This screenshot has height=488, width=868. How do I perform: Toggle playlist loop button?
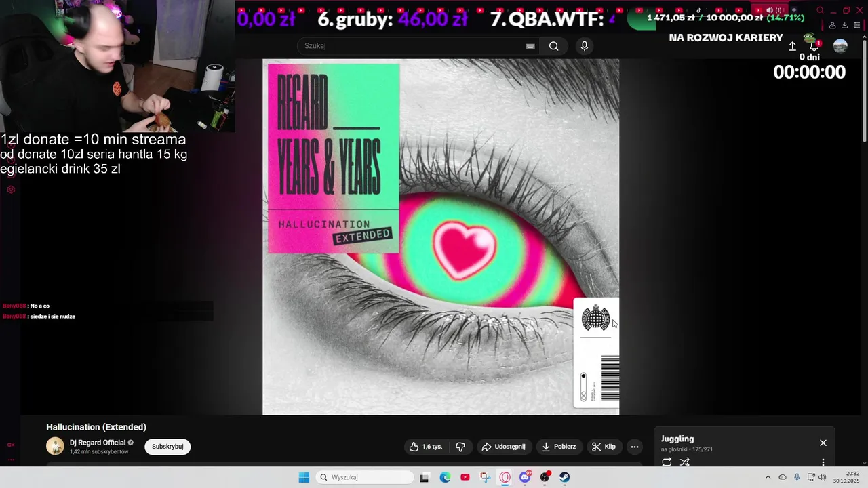pos(667,462)
